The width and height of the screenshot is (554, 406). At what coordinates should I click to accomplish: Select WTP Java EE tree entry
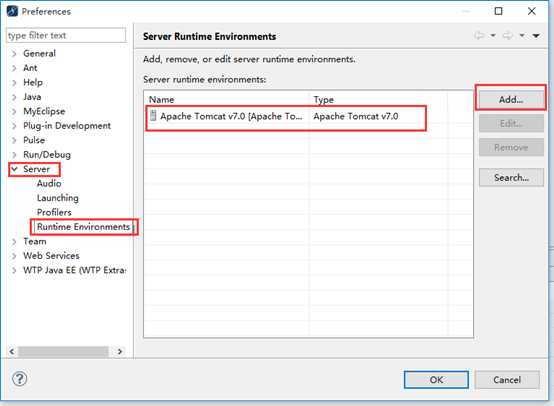(74, 270)
